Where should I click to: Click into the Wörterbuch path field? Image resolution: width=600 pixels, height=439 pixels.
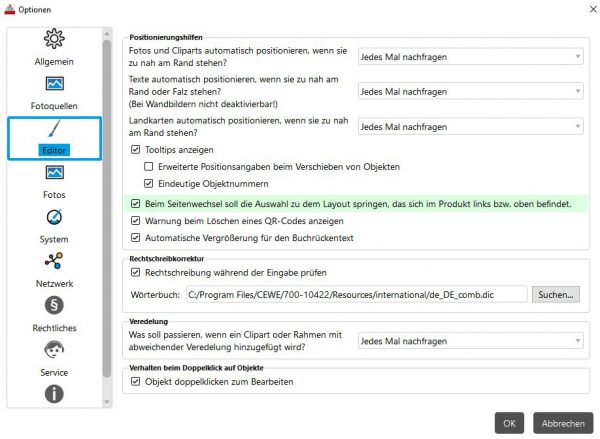[x=357, y=295]
